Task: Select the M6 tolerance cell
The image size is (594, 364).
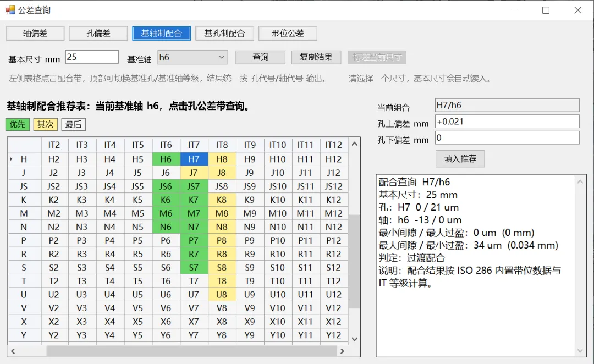Action: (166, 213)
